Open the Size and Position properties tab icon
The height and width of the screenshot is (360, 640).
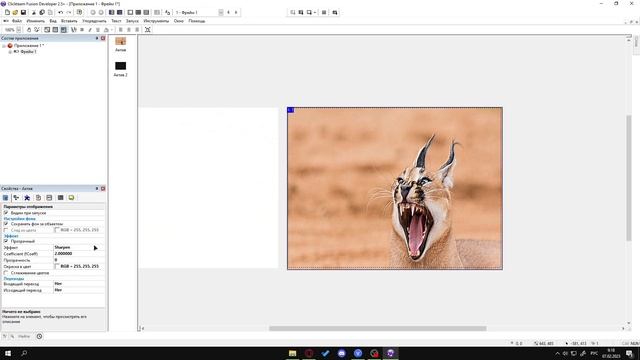(16, 198)
